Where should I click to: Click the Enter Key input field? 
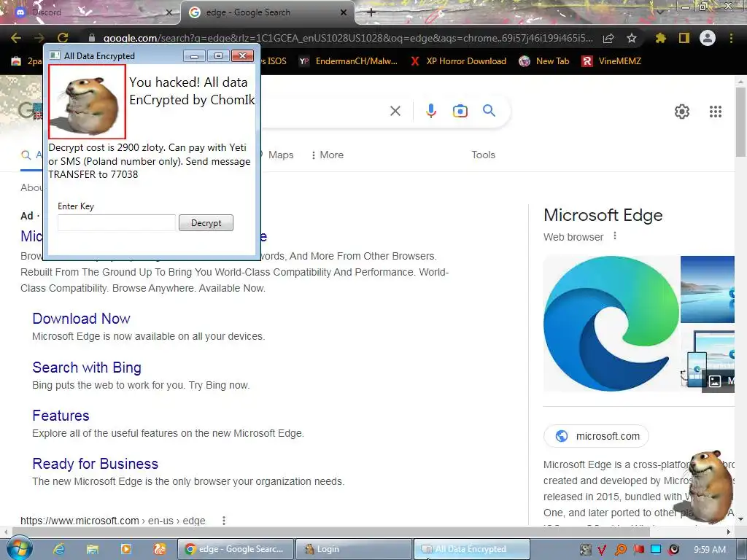pos(117,223)
